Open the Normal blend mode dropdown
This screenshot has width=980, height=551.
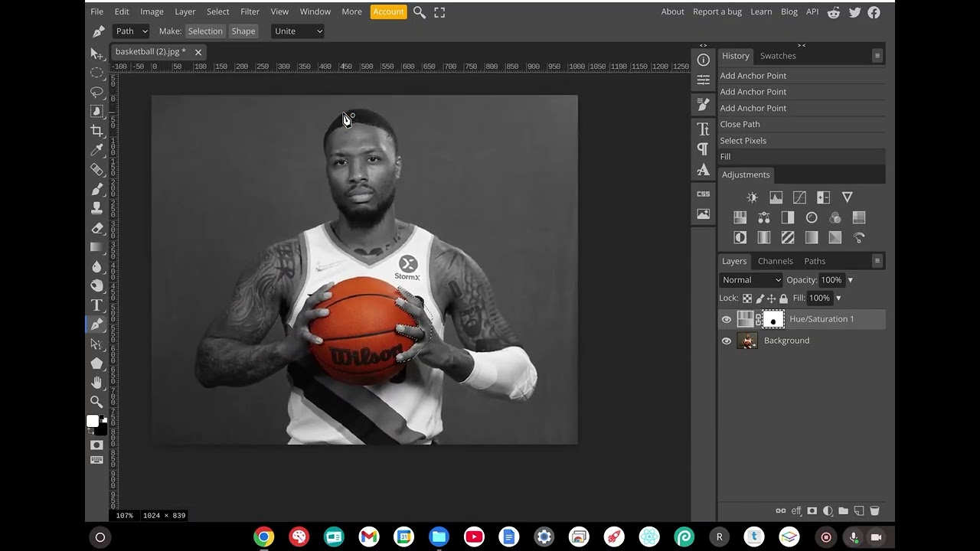point(751,280)
